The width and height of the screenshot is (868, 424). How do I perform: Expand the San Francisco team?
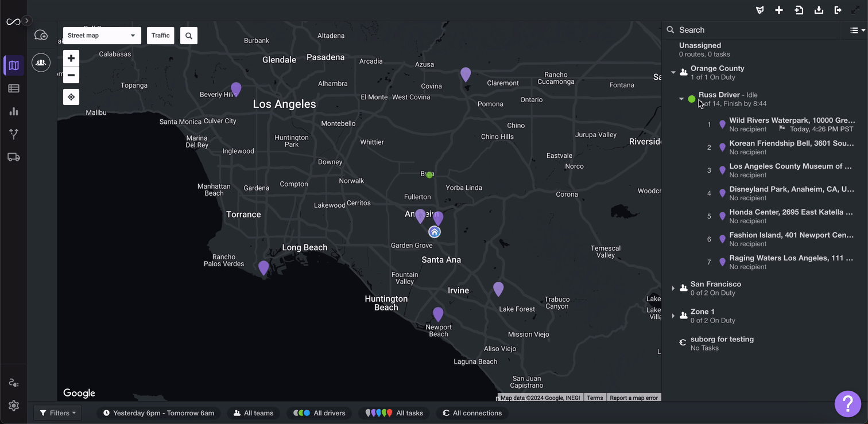[x=673, y=288]
